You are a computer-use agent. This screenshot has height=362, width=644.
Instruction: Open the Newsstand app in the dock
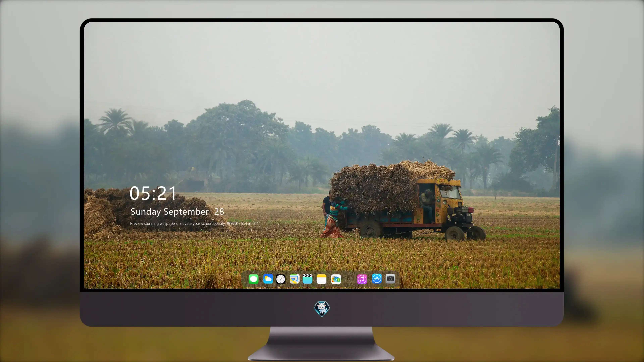pos(336,279)
